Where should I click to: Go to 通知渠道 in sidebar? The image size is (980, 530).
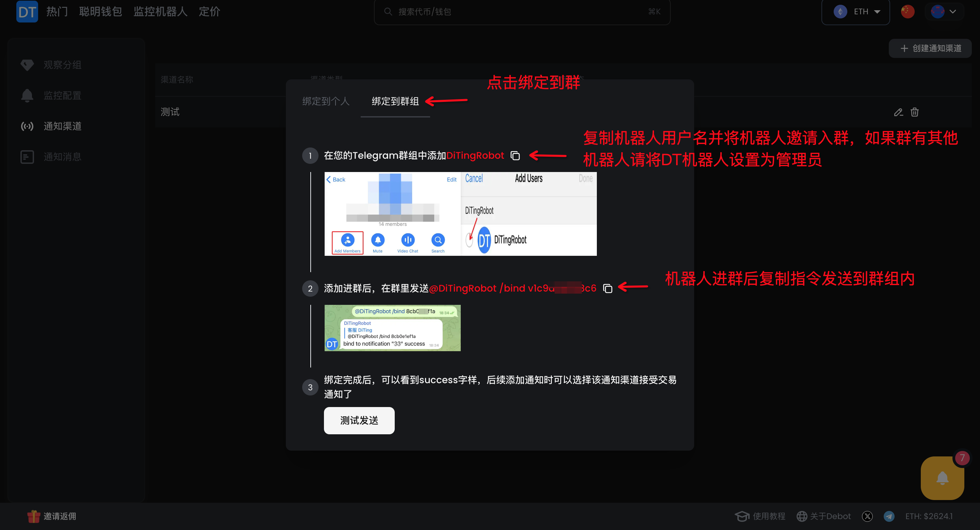pos(62,126)
